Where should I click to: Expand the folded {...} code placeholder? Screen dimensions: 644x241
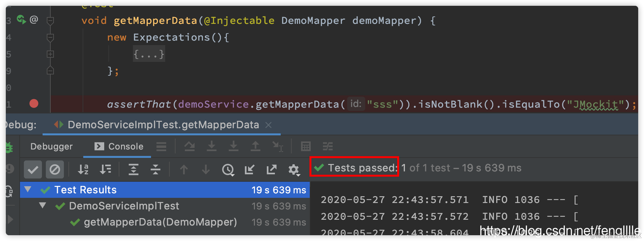[x=149, y=54]
